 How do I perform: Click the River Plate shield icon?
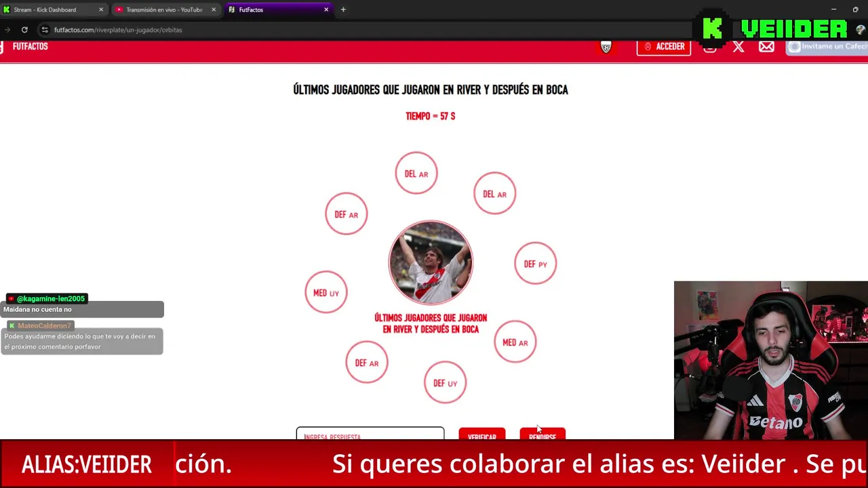(x=606, y=47)
